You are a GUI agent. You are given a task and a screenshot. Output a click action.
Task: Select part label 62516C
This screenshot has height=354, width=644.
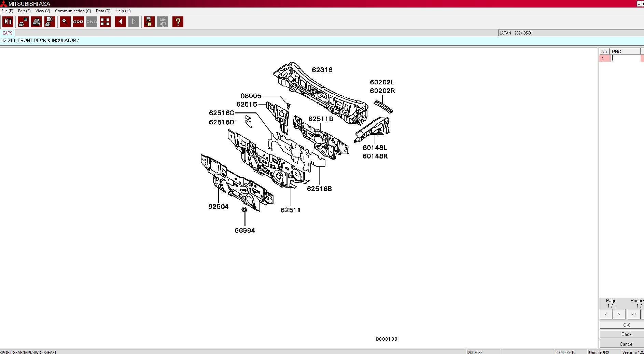pos(222,113)
